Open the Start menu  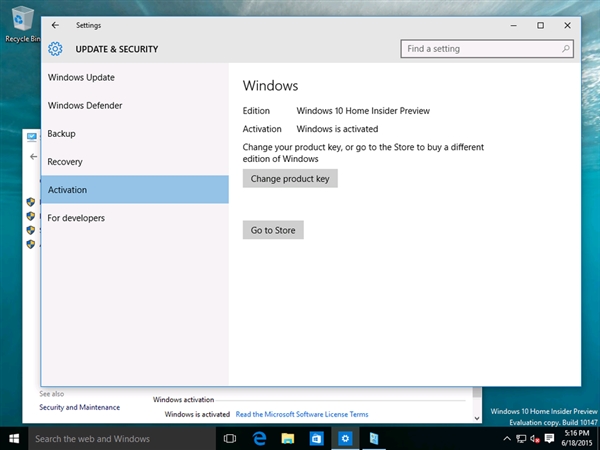14,439
